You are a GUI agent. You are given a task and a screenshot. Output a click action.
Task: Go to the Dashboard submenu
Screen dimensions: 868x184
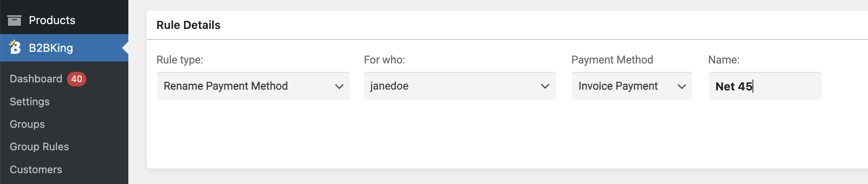(36, 79)
